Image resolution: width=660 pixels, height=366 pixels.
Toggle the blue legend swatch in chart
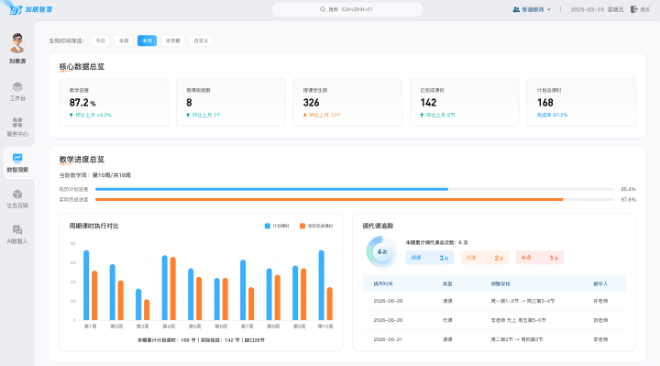pyautogui.click(x=267, y=226)
